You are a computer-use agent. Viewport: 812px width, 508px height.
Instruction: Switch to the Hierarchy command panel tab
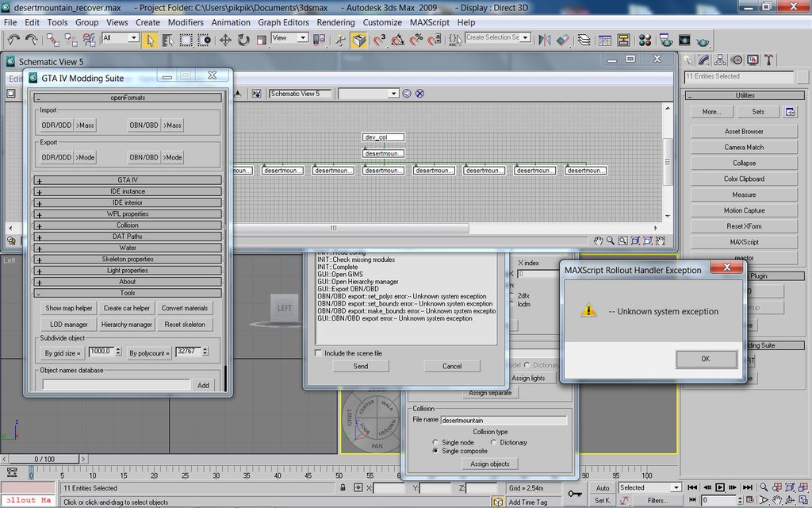coord(720,60)
